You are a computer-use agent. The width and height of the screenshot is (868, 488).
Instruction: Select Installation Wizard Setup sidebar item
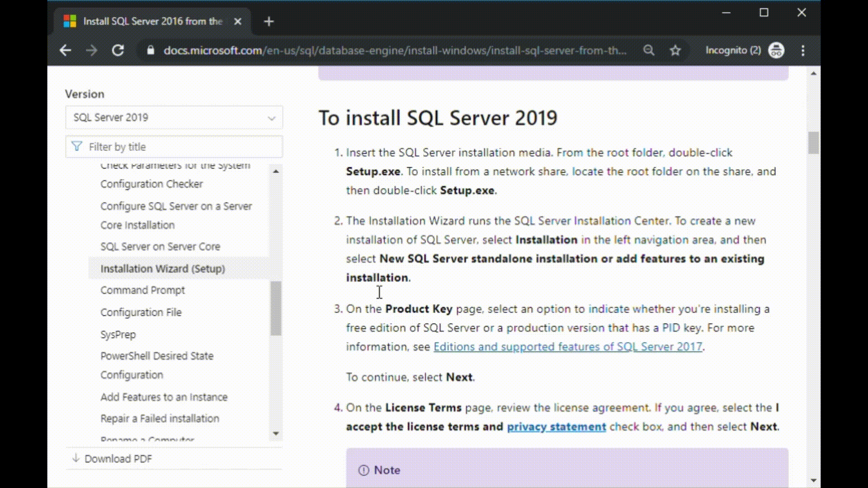click(x=163, y=268)
